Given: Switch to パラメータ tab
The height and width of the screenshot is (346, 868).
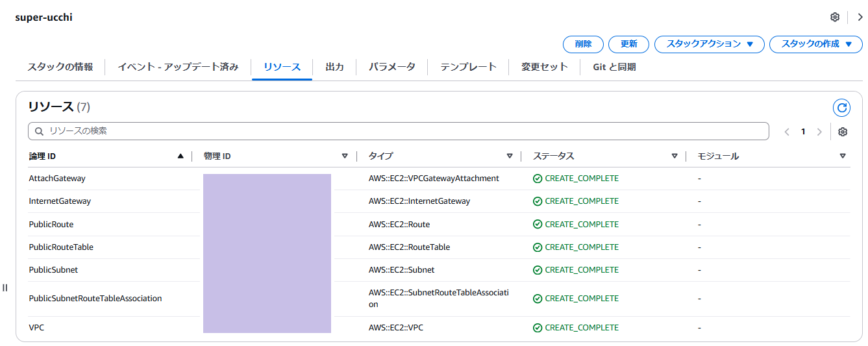Looking at the screenshot, I should click(x=392, y=67).
